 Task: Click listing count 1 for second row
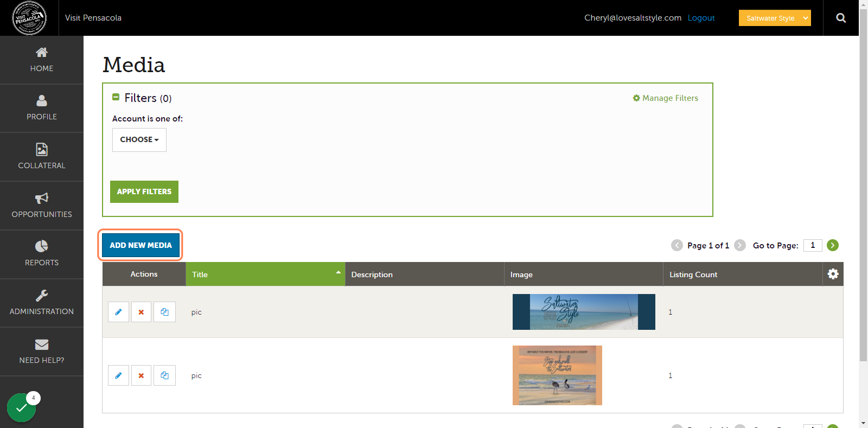pyautogui.click(x=671, y=375)
